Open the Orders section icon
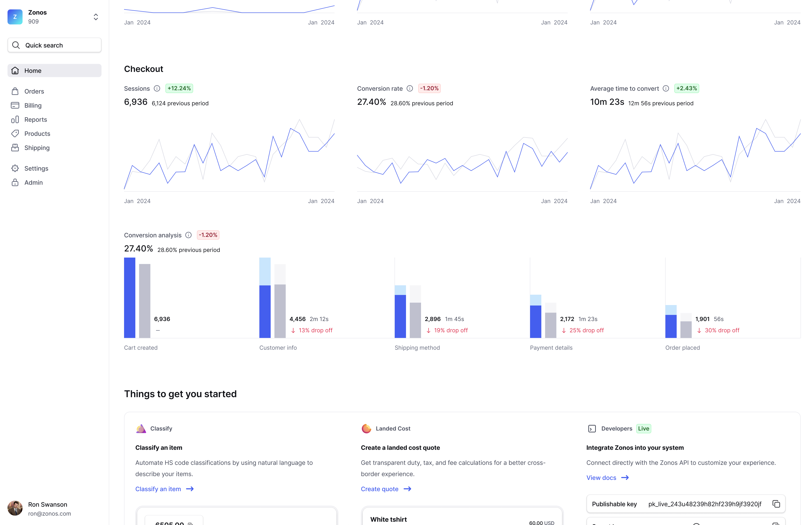The width and height of the screenshot is (812, 525). coord(15,91)
